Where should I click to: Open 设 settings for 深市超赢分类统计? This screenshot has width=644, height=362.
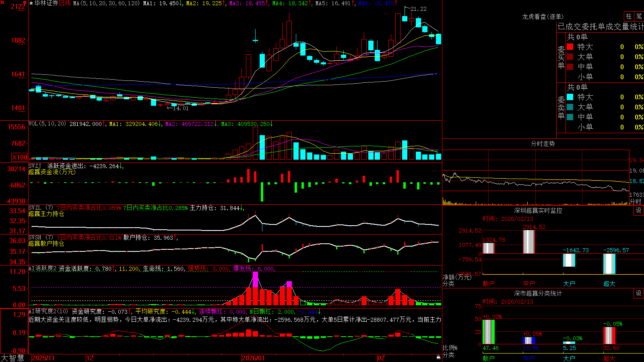coord(639,293)
